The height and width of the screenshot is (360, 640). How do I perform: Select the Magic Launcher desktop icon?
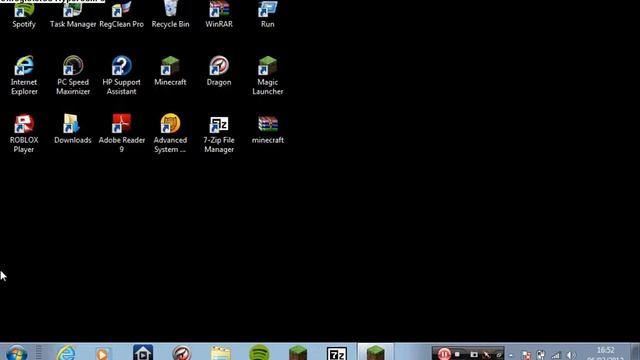(x=267, y=76)
